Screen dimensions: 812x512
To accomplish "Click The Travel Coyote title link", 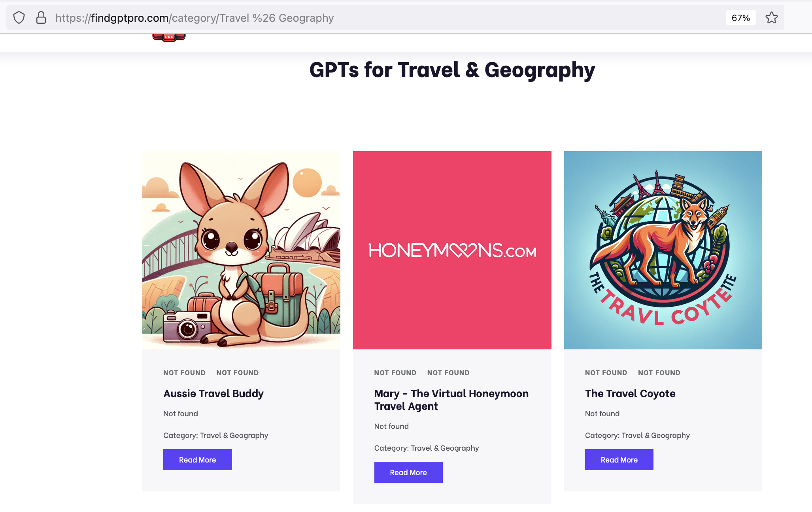I will [630, 394].
